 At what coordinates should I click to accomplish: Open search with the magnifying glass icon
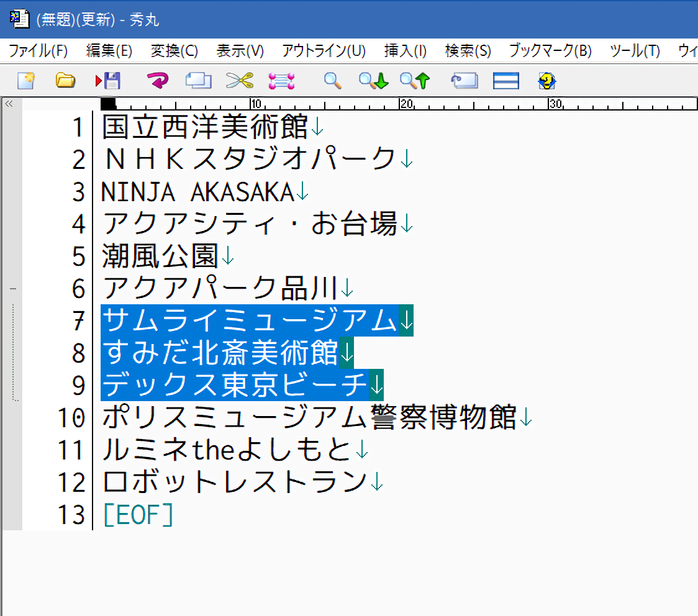tap(333, 80)
